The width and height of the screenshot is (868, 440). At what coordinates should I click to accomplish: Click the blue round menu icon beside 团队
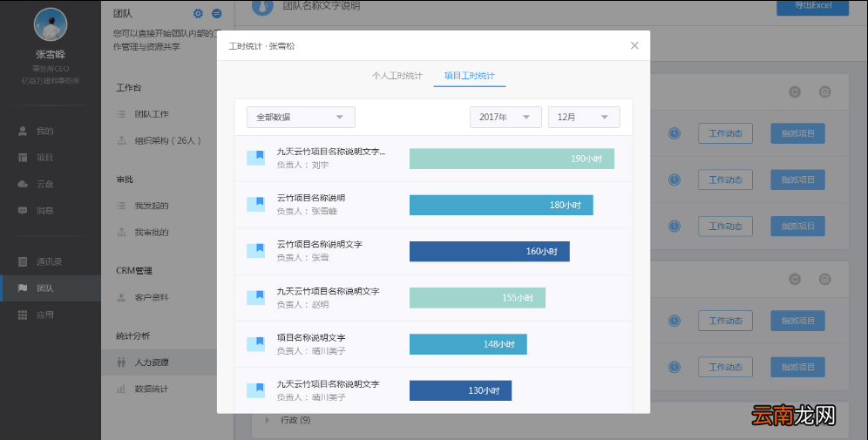217,13
